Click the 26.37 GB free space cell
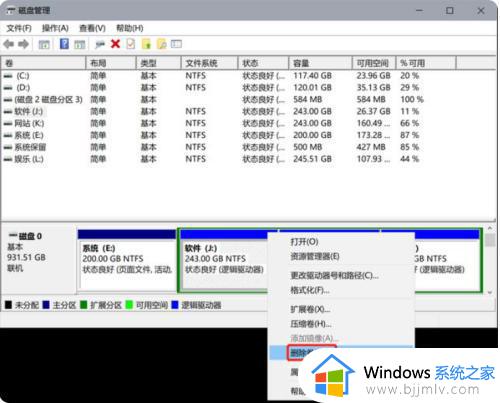500x403 pixels. [x=373, y=111]
